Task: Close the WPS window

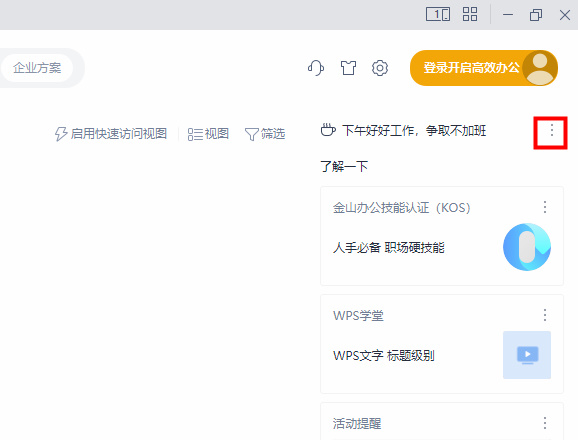Action: pyautogui.click(x=565, y=15)
